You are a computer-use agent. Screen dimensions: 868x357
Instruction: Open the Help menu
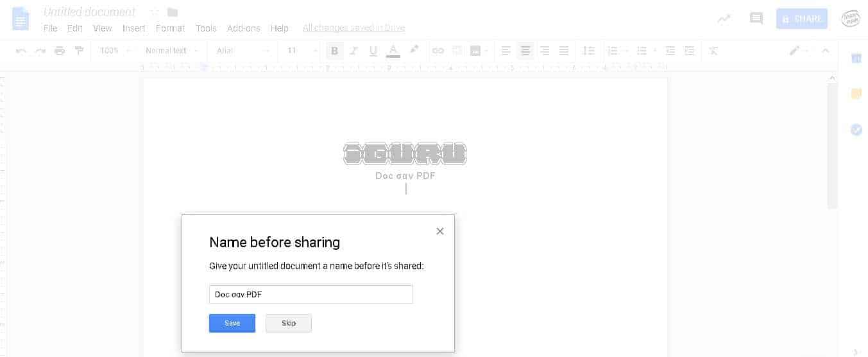279,28
